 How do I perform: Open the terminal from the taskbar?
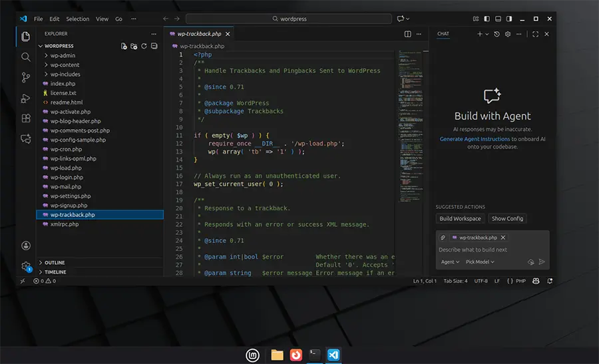315,355
